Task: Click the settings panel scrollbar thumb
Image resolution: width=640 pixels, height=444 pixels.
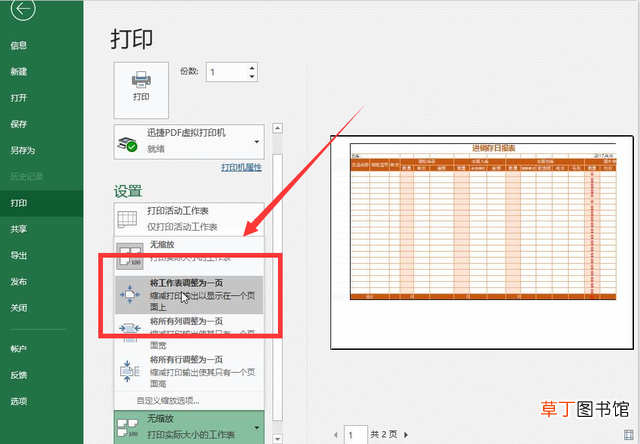Action: 278,287
